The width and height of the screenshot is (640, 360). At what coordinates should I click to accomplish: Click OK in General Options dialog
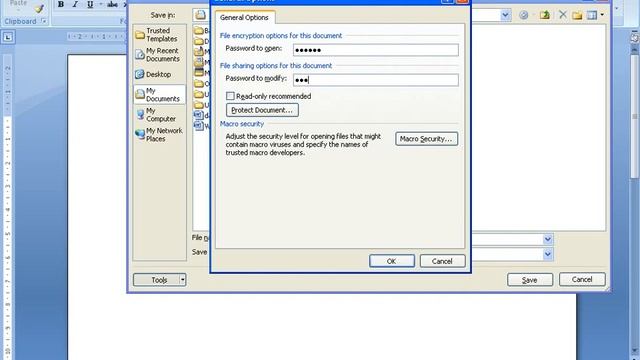(391, 261)
